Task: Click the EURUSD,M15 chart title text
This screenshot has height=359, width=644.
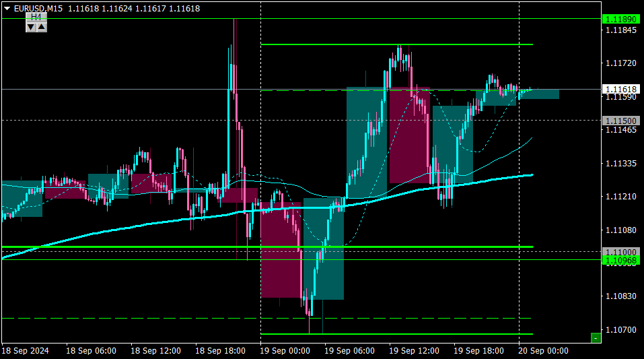Action: pyautogui.click(x=38, y=8)
